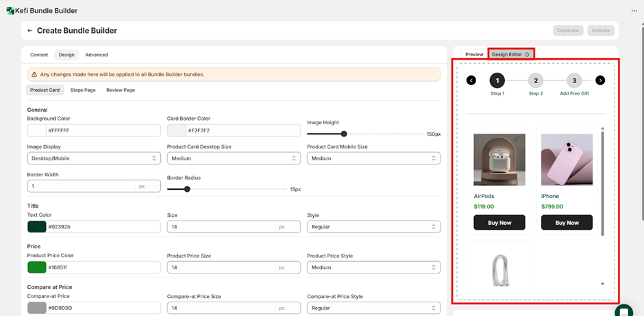Image resolution: width=644 pixels, height=316 pixels.
Task: Select the Step 3 Add Free Gift circle
Action: 574,80
